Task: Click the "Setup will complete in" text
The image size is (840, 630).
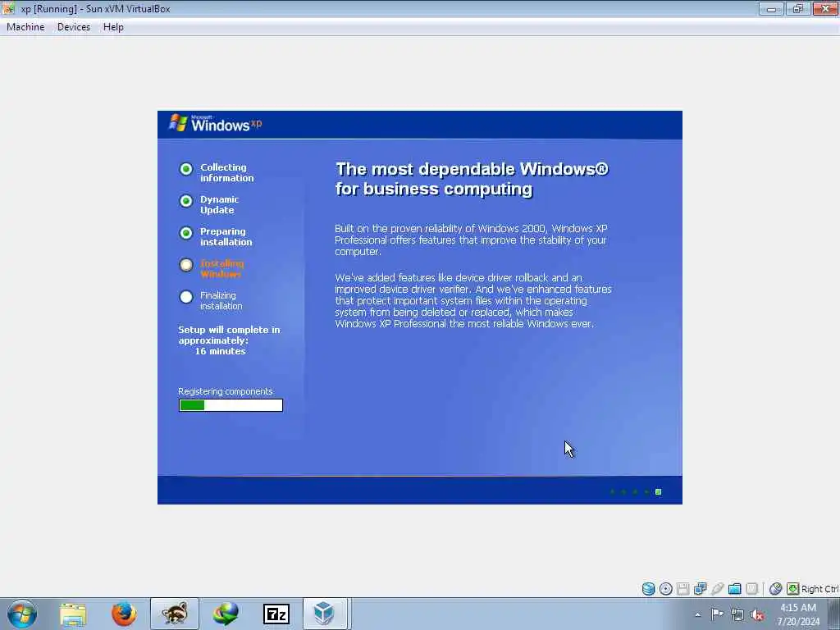Action: [x=230, y=330]
